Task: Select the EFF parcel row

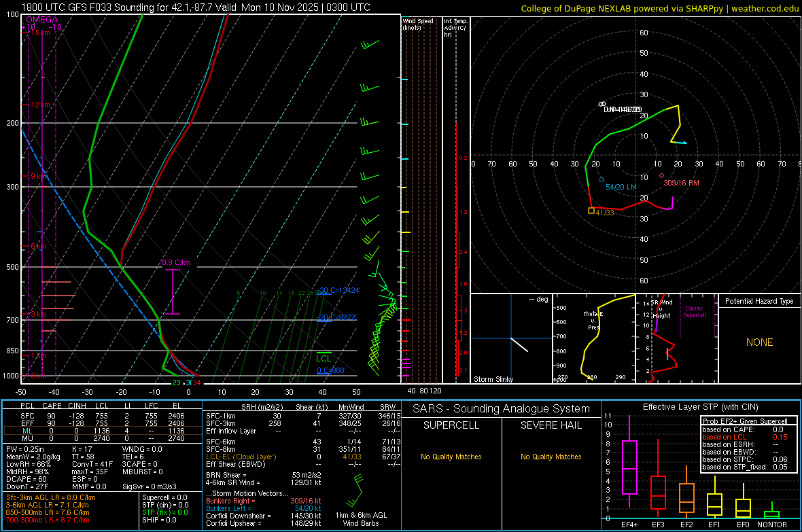Action: (103, 423)
